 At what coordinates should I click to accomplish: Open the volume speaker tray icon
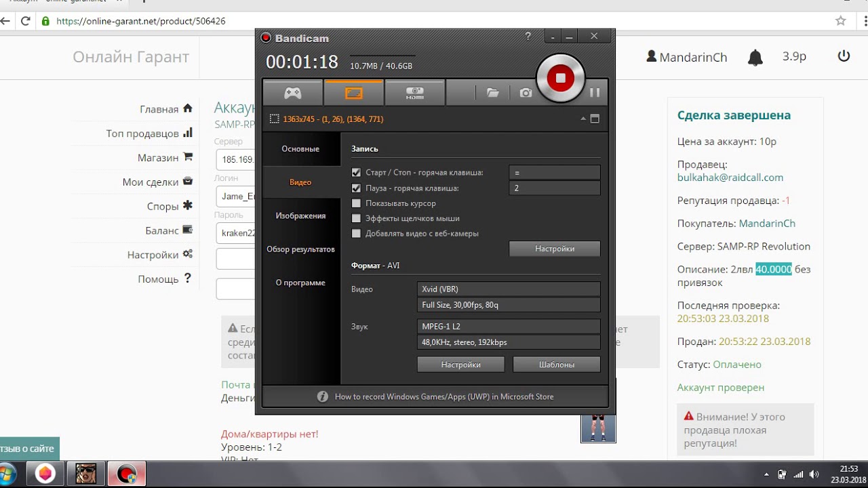pyautogui.click(x=814, y=474)
